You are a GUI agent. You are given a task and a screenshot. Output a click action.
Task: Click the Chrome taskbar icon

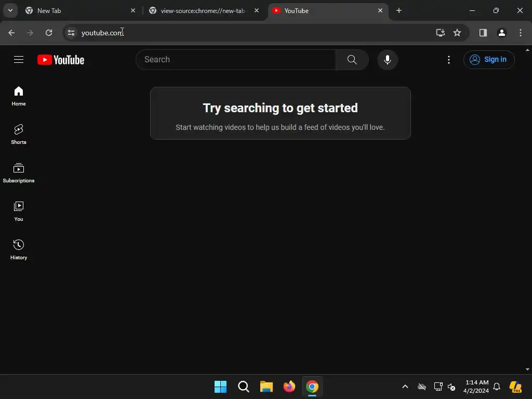312,387
